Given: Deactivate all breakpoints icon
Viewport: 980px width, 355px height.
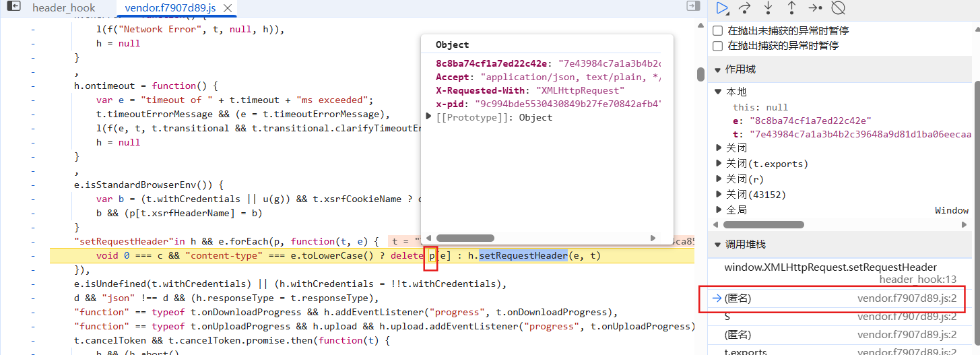Looking at the screenshot, I should click(838, 8).
